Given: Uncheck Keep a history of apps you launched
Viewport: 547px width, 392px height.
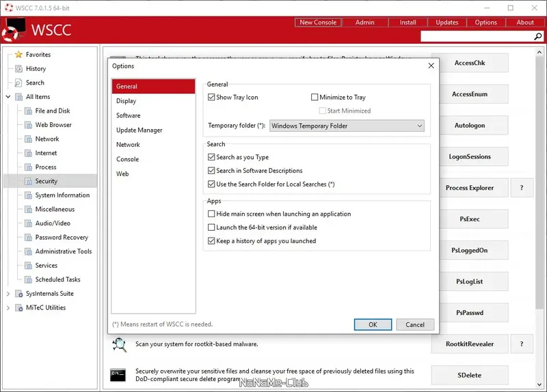Looking at the screenshot, I should click(x=211, y=241).
